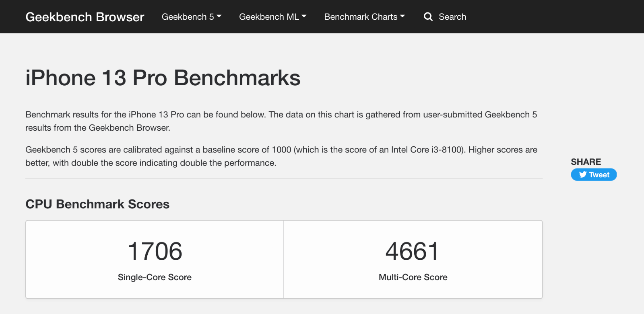Click the iPhone 13 Pro Benchmarks heading
Image resolution: width=644 pixels, height=314 pixels.
pyautogui.click(x=163, y=78)
